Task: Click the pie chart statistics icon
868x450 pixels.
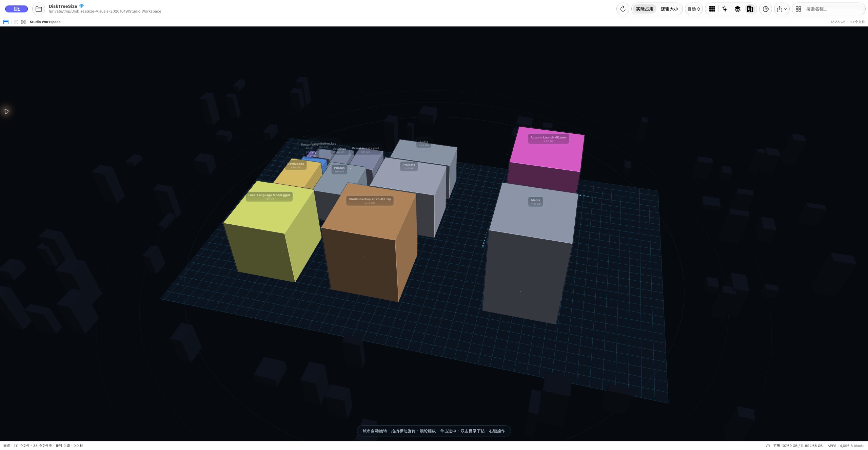Action: click(x=766, y=9)
